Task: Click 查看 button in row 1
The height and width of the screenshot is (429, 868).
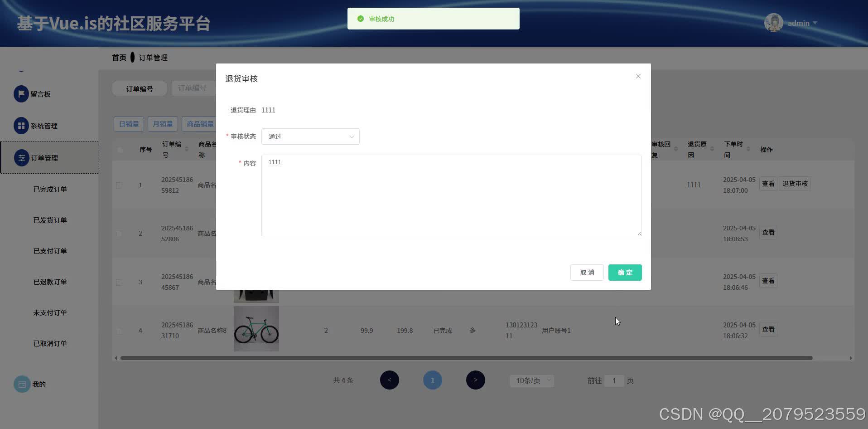Action: (x=768, y=184)
